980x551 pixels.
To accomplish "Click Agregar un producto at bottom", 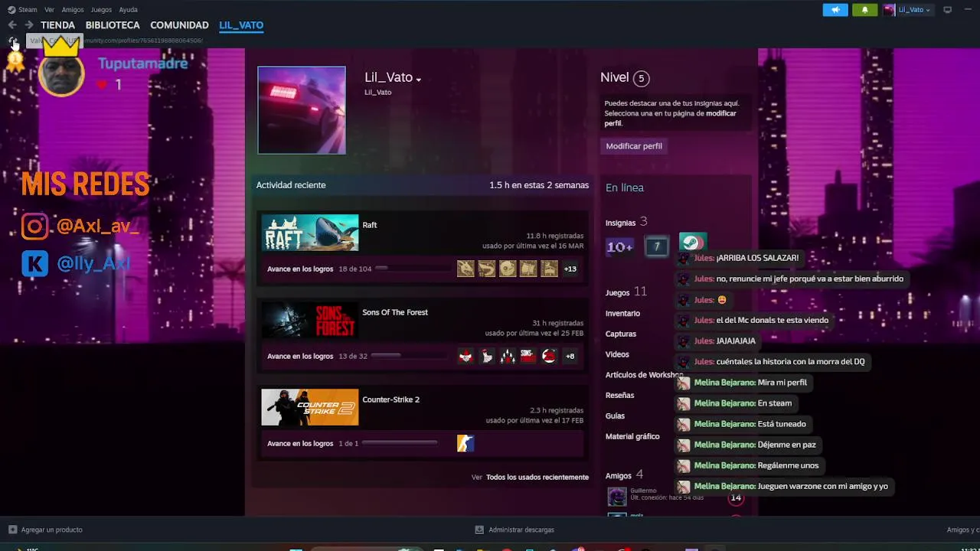I will (45, 530).
